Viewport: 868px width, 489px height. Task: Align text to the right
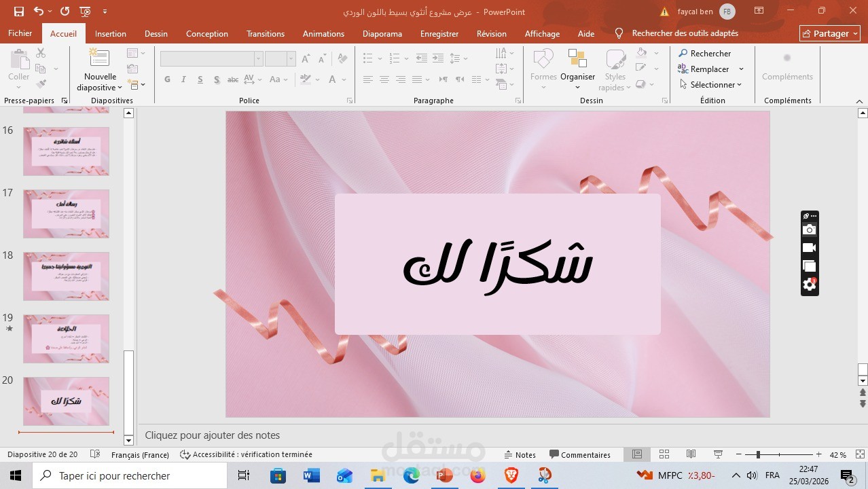point(401,79)
